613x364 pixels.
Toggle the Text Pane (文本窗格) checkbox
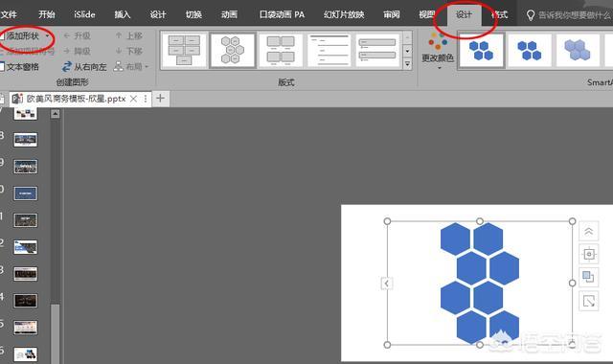(2, 67)
